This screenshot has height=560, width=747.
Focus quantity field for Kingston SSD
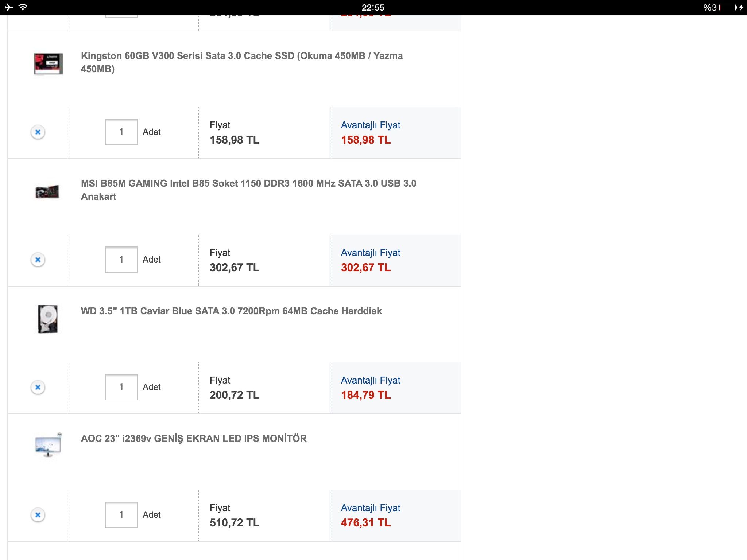(121, 132)
